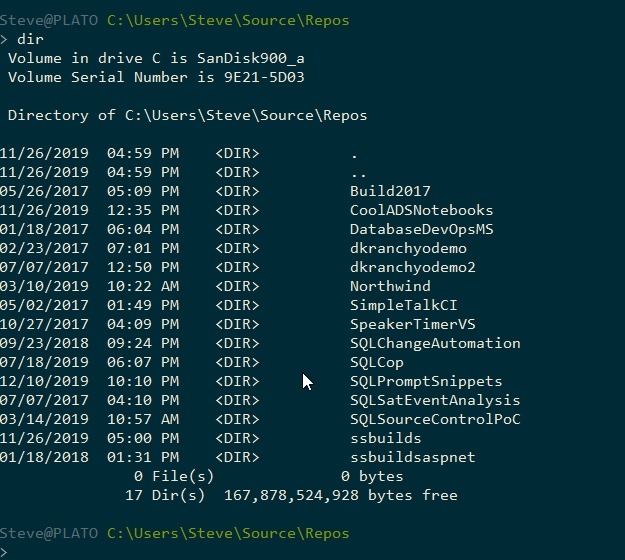
Task: Select the DatabaseDevOpsMS directory name
Action: coord(421,229)
